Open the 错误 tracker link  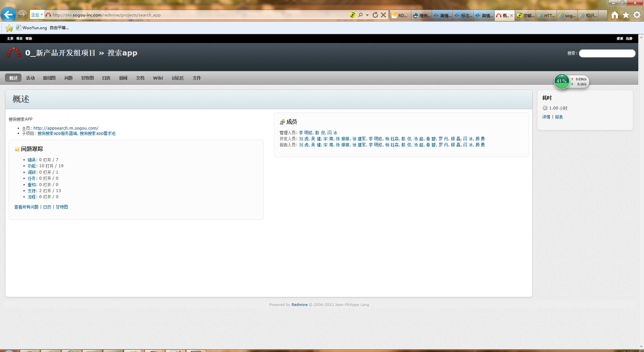(x=32, y=160)
